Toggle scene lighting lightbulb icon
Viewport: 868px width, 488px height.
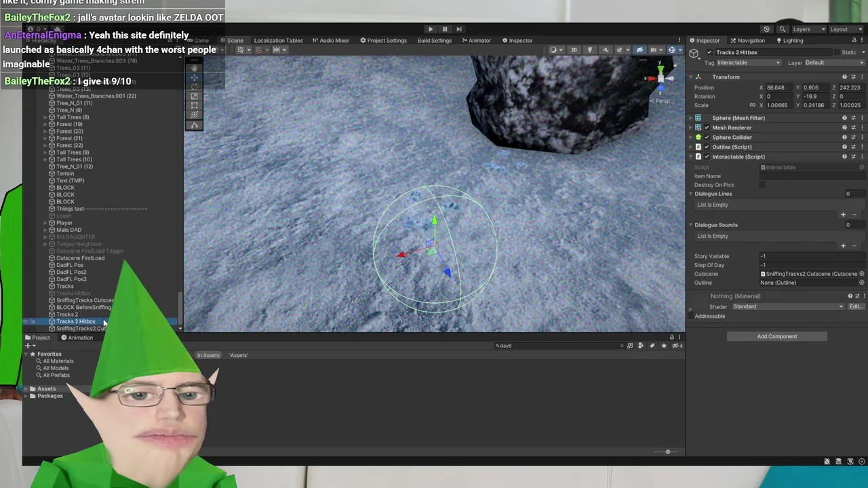point(590,49)
